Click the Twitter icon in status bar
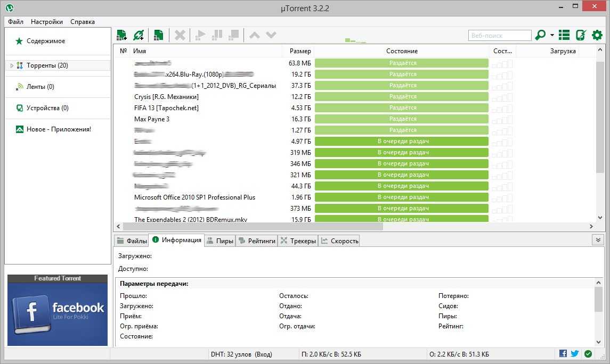This screenshot has width=610, height=364. coord(575,353)
